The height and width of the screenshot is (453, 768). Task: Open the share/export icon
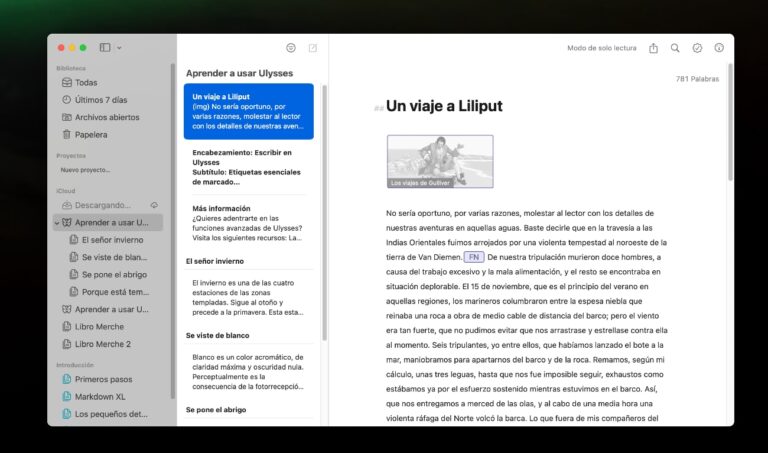(653, 48)
